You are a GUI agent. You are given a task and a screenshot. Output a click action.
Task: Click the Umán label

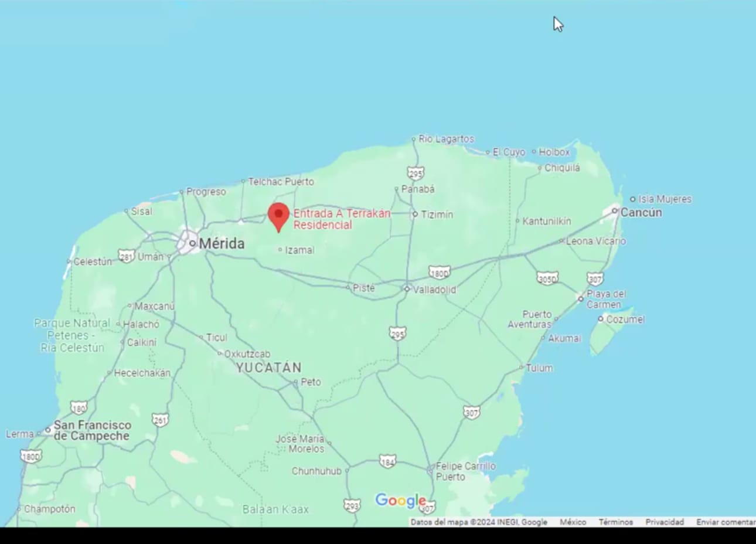[151, 257]
